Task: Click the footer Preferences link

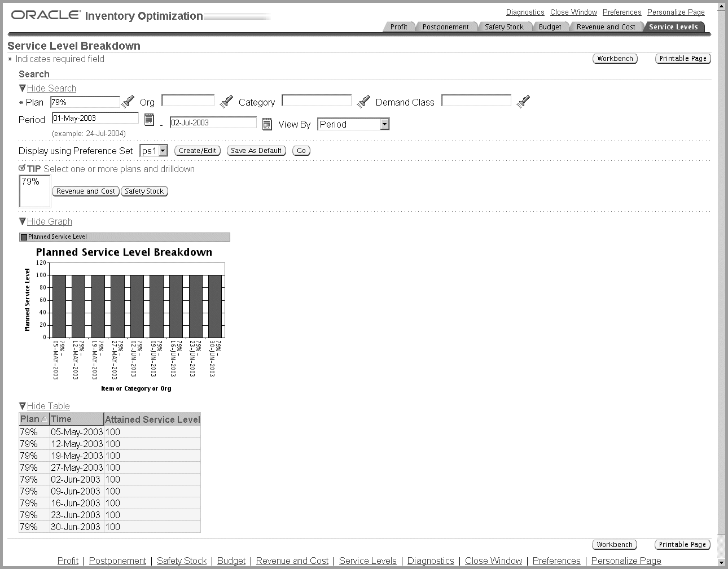Action: coord(556,561)
